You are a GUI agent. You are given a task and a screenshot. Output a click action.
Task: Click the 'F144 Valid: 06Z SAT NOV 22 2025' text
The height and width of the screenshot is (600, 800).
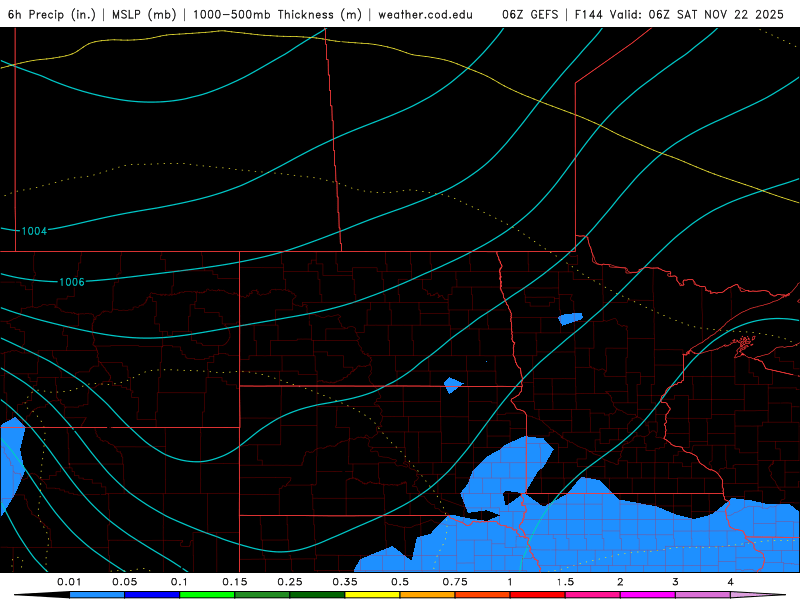[679, 14]
